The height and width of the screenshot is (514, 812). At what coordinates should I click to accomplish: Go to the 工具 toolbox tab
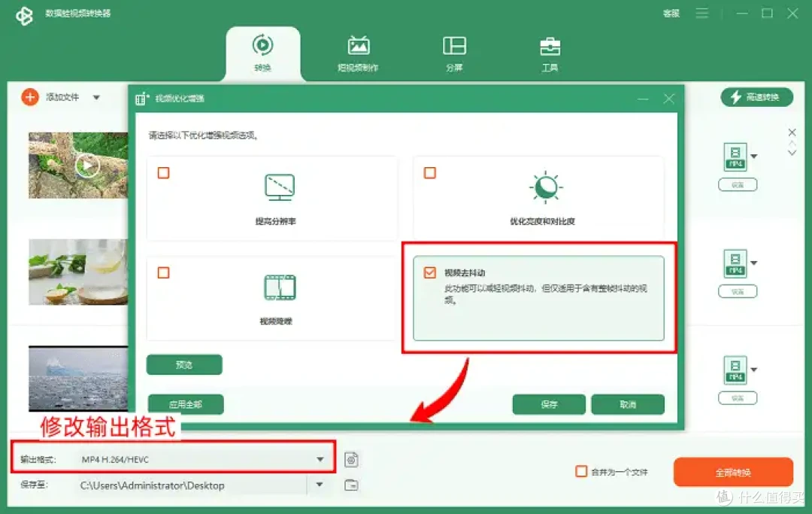[x=550, y=53]
